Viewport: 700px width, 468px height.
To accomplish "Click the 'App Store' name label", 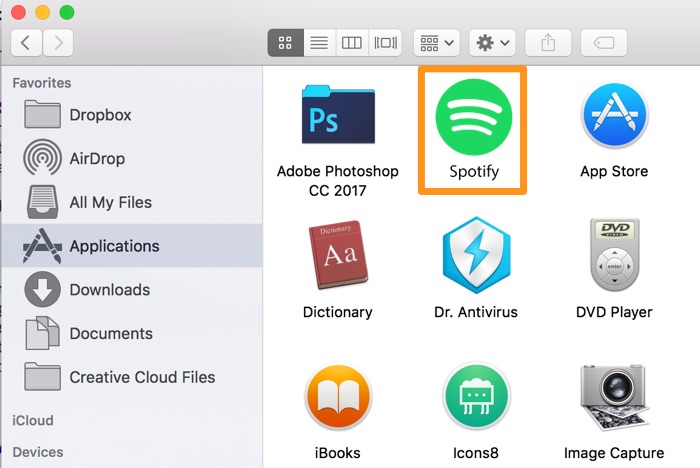I will [614, 171].
